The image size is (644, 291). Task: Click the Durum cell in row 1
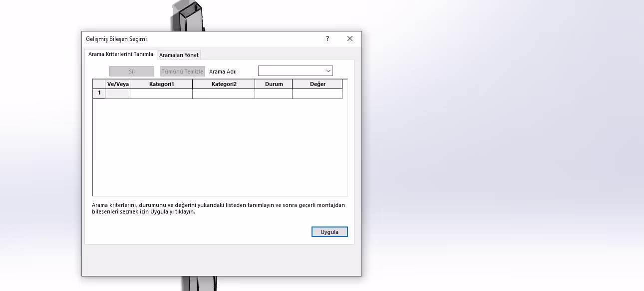[274, 93]
